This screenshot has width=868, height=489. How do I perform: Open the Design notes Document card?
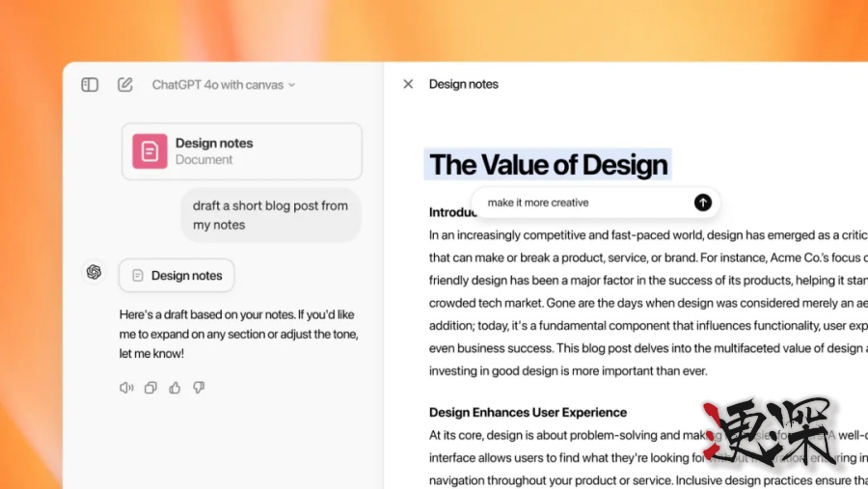(x=242, y=151)
